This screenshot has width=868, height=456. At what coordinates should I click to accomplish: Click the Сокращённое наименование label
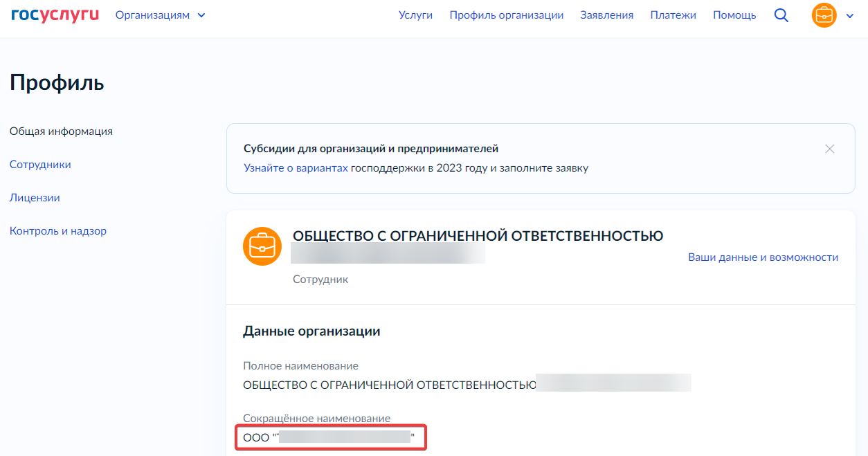316,419
